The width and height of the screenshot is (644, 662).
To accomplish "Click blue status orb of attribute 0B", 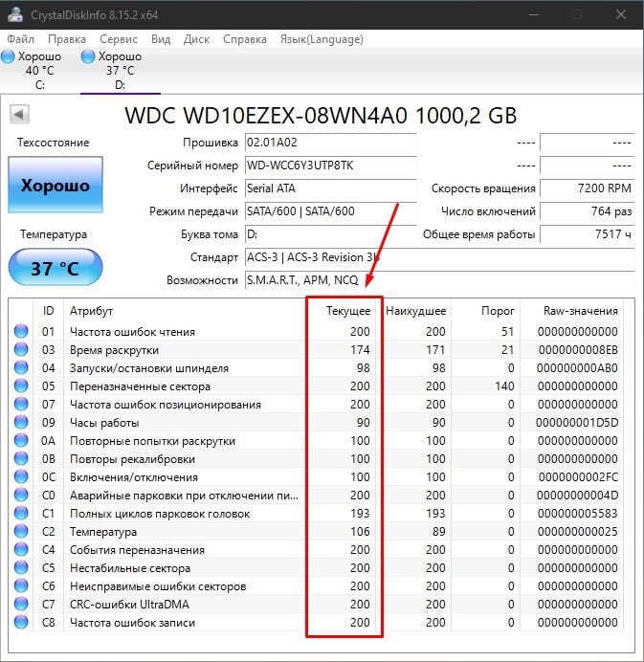I will tap(21, 458).
